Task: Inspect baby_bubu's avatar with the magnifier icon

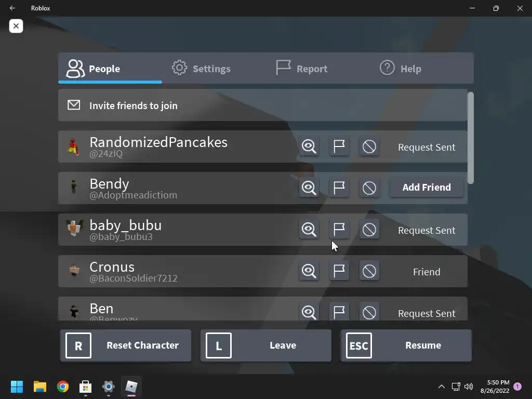Action: click(309, 230)
